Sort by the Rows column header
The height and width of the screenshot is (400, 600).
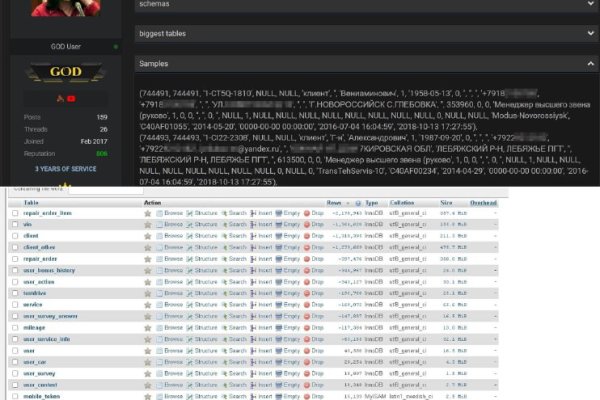coord(335,202)
